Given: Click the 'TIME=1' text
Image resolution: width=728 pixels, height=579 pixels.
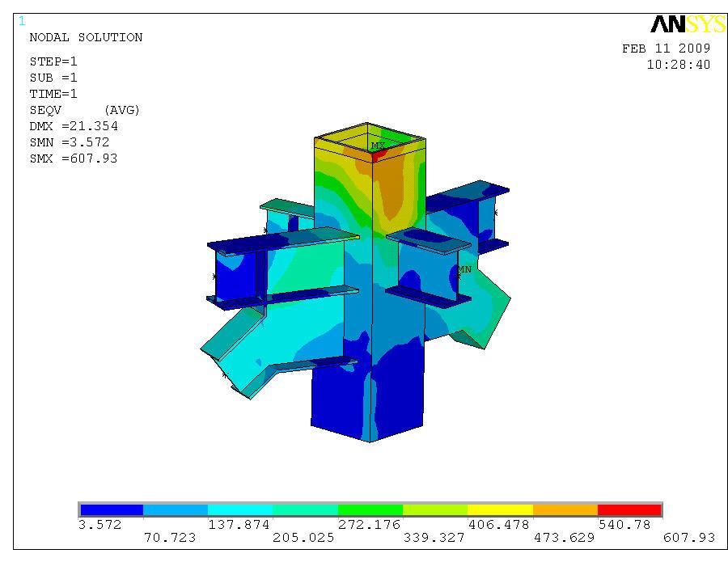Looking at the screenshot, I should 53,94.
